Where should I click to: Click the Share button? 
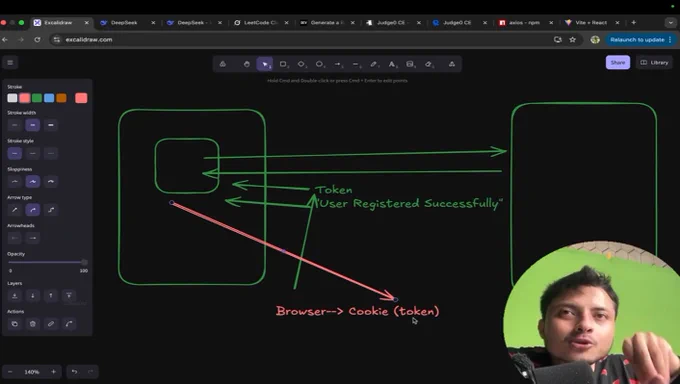[x=618, y=62]
